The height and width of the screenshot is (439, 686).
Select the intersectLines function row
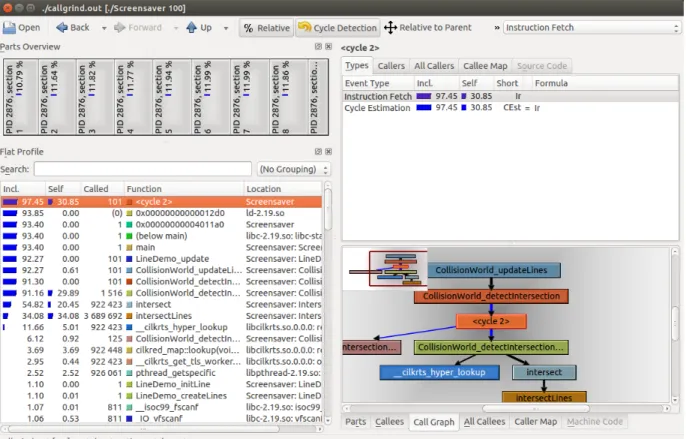pyautogui.click(x=161, y=316)
